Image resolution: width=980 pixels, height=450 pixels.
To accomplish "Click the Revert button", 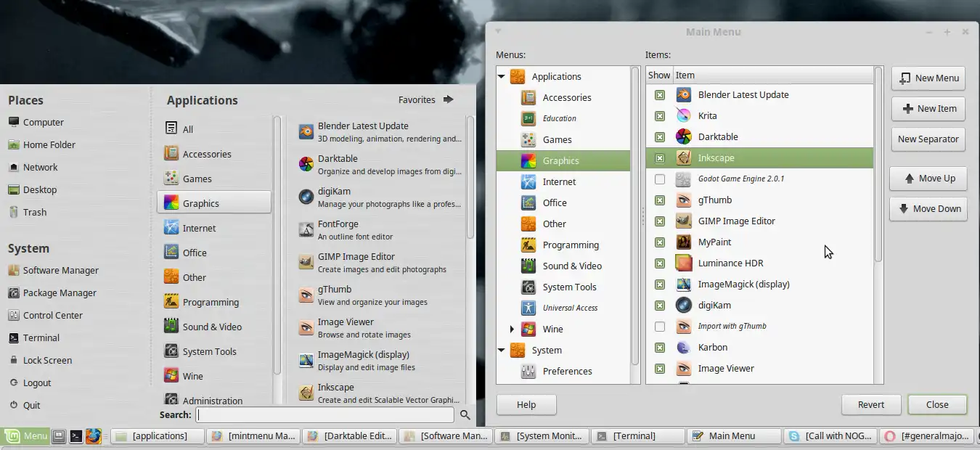I will click(x=871, y=404).
